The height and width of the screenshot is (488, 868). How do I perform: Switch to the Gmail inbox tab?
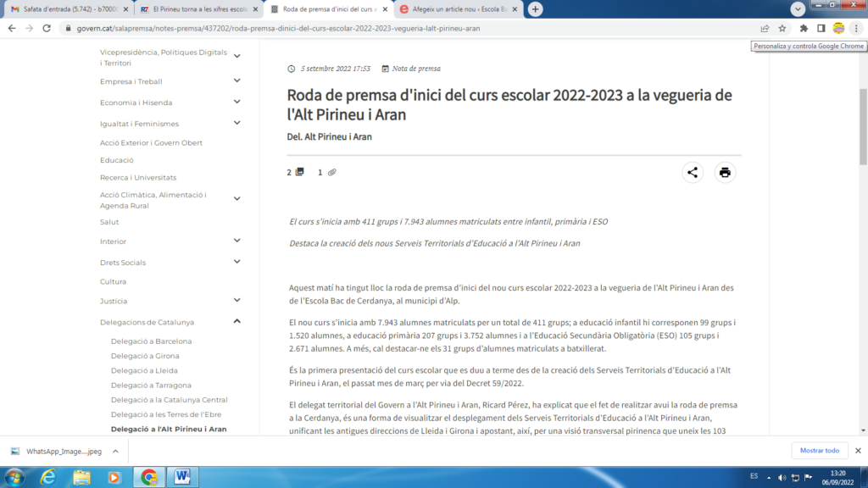click(66, 9)
